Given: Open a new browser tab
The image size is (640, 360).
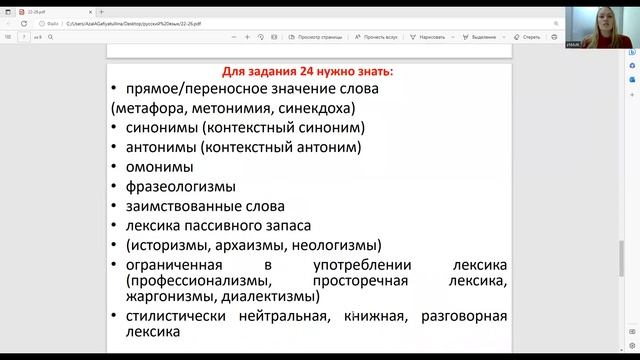Looking at the screenshot, I should pos(102,12).
